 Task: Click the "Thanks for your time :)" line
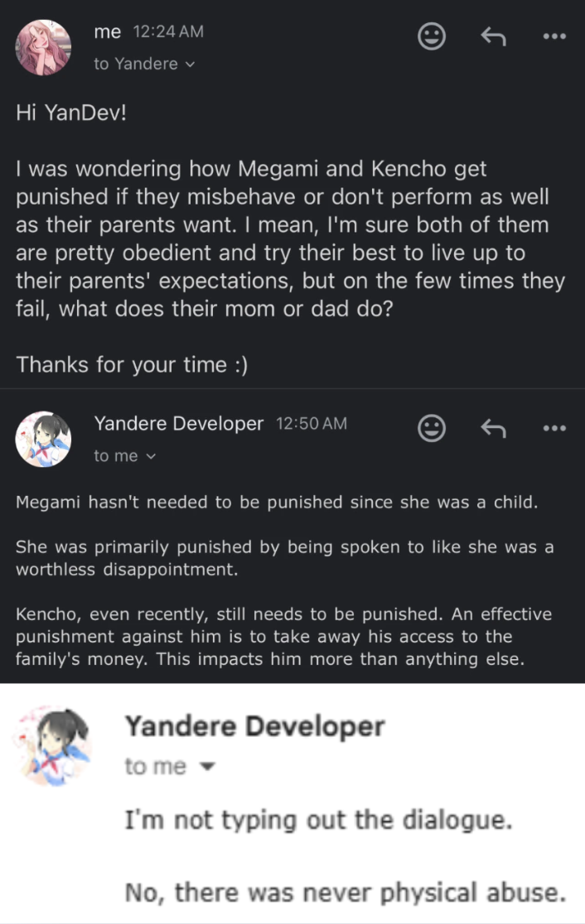pos(132,364)
